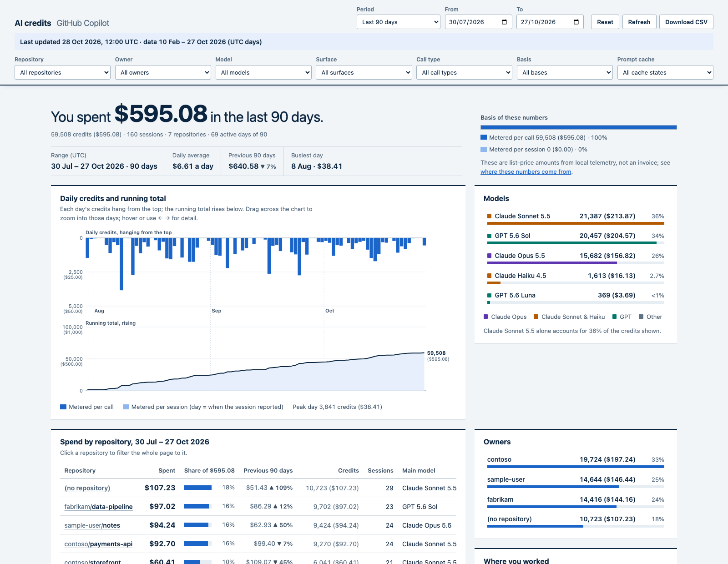Image resolution: width=728 pixels, height=564 pixels.
Task: Select GPT 5.6 Luna model row
Action: pyautogui.click(x=576, y=297)
